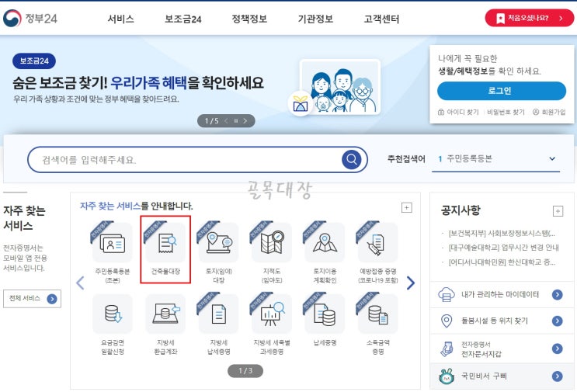
Task: Go to next banner slide
Action: pos(245,121)
